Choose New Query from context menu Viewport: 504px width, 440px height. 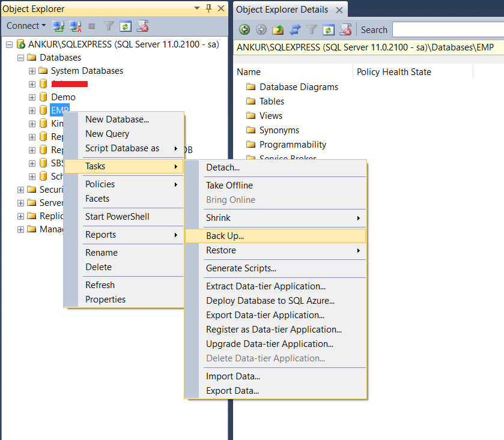click(124, 134)
